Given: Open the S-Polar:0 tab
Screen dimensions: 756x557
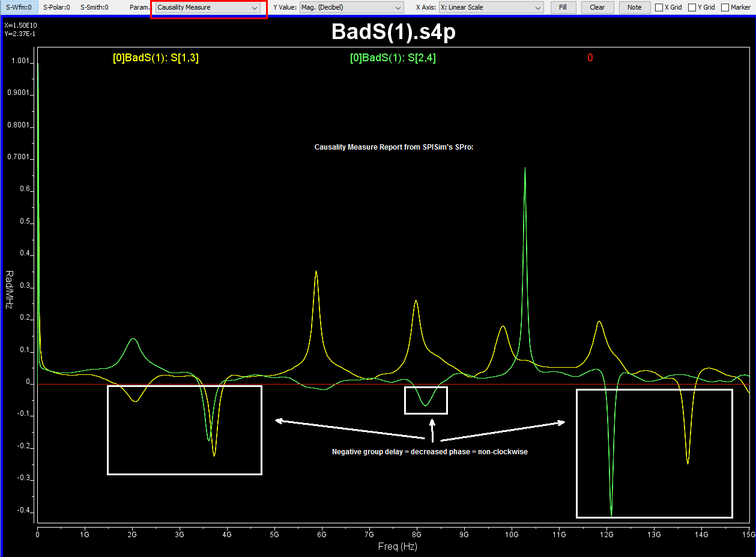Looking at the screenshot, I should [56, 7].
